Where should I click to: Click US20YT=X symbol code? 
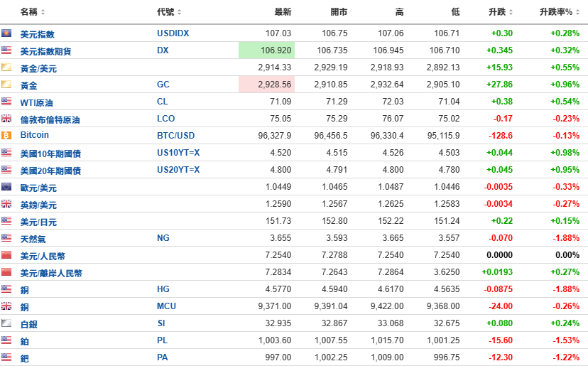coord(178,170)
